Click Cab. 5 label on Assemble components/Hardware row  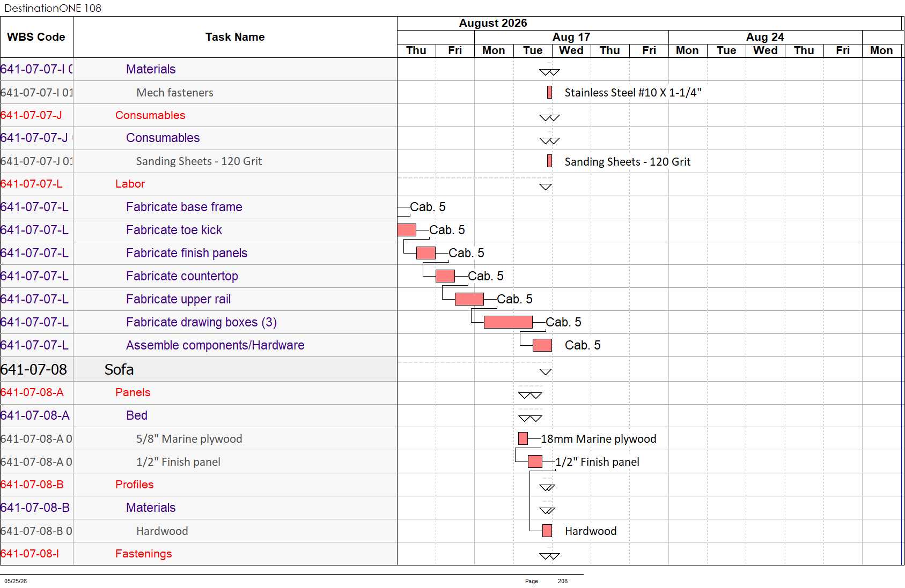tap(583, 345)
